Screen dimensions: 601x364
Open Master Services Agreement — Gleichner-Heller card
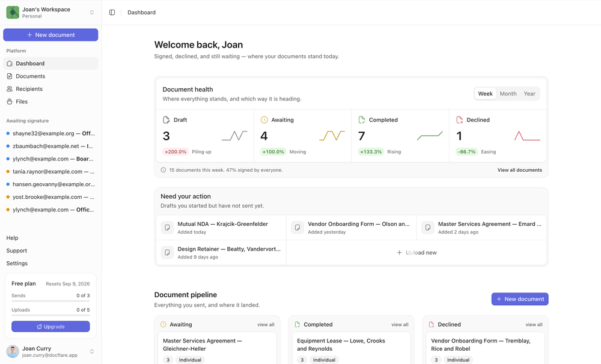(218, 348)
